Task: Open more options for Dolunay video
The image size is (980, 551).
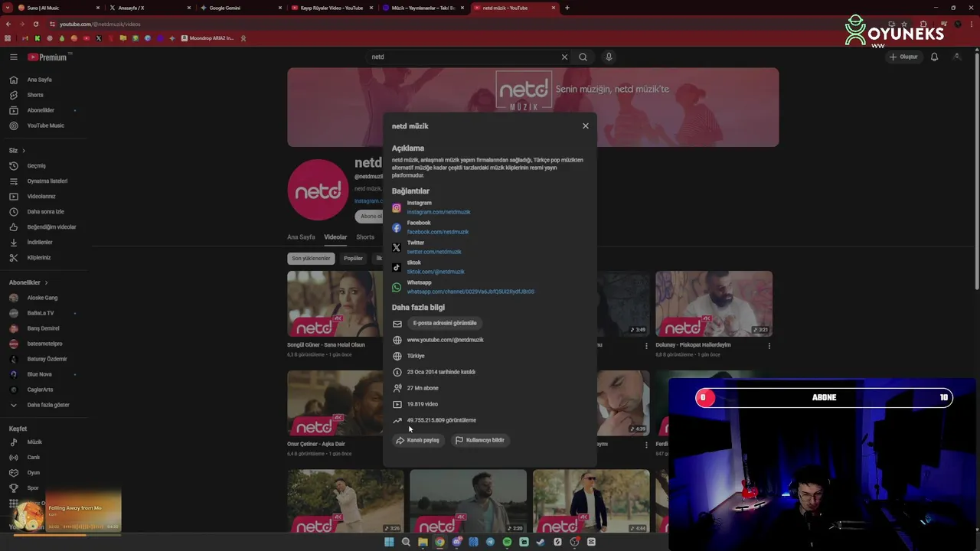Action: (769, 346)
